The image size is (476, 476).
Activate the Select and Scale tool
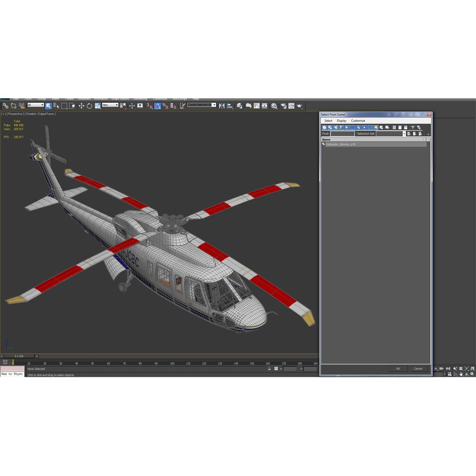pos(97,106)
